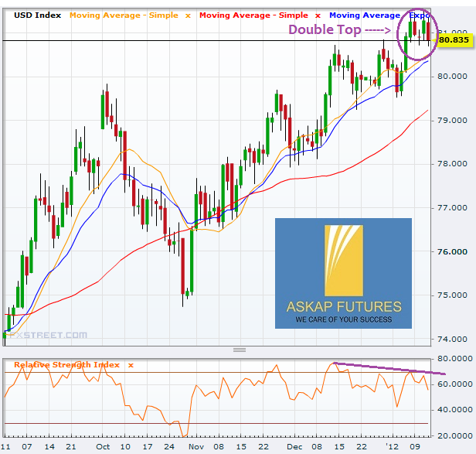Click the purple trendline on the RSI pane

click(386, 368)
